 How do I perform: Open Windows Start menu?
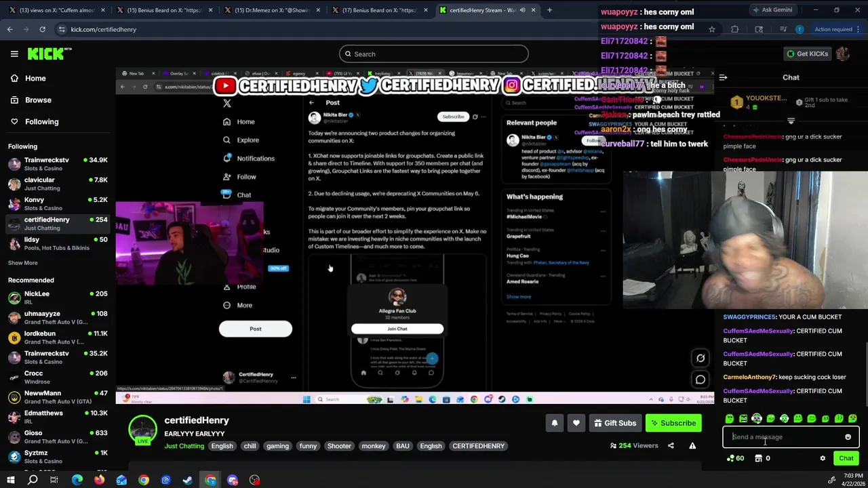click(11, 480)
